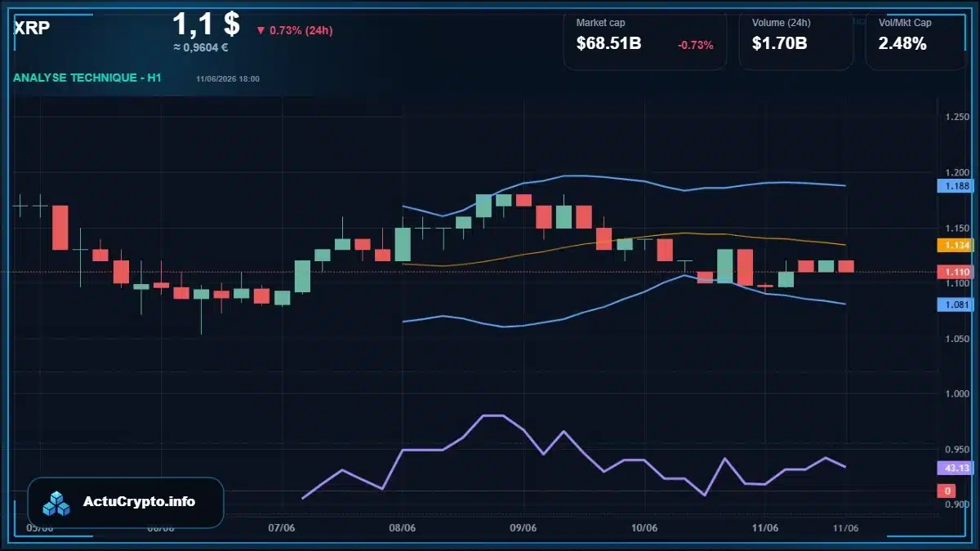980x551 pixels.
Task: Click the 1.000 price axis label
Action: pos(956,393)
